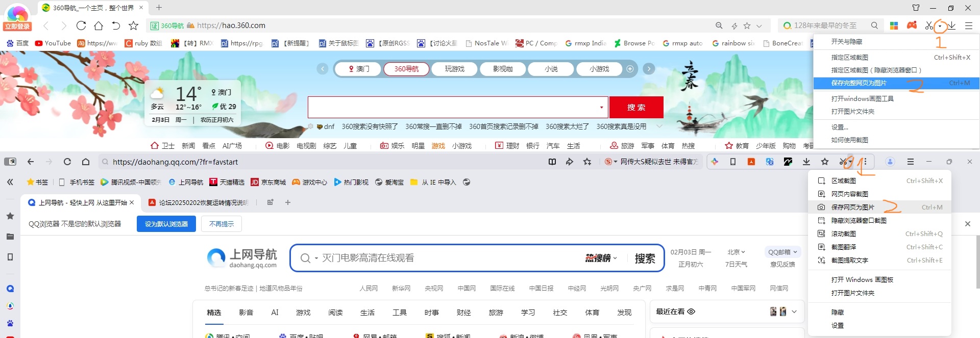This screenshot has width=980, height=338.
Task: Expand the 最近在看 panel chevron
Action: pyautogui.click(x=794, y=311)
